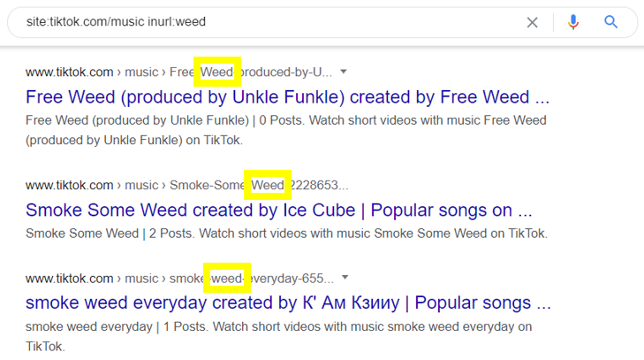Clear the search query with X icon
The width and height of the screenshot is (644, 360).
[x=533, y=22]
